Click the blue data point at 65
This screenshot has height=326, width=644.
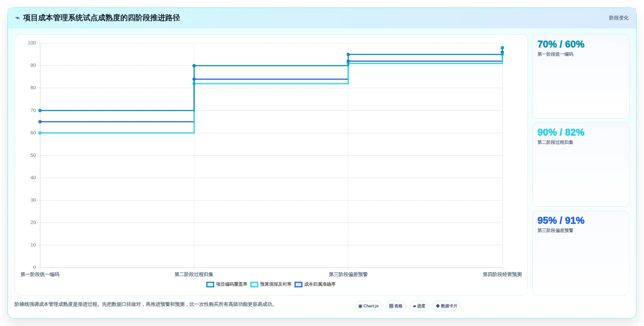[40, 122]
